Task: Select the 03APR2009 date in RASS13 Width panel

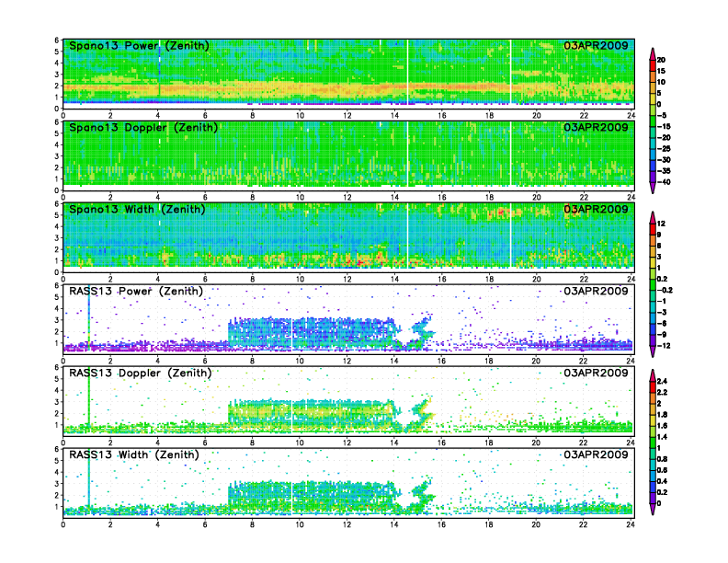Action: [x=596, y=454]
